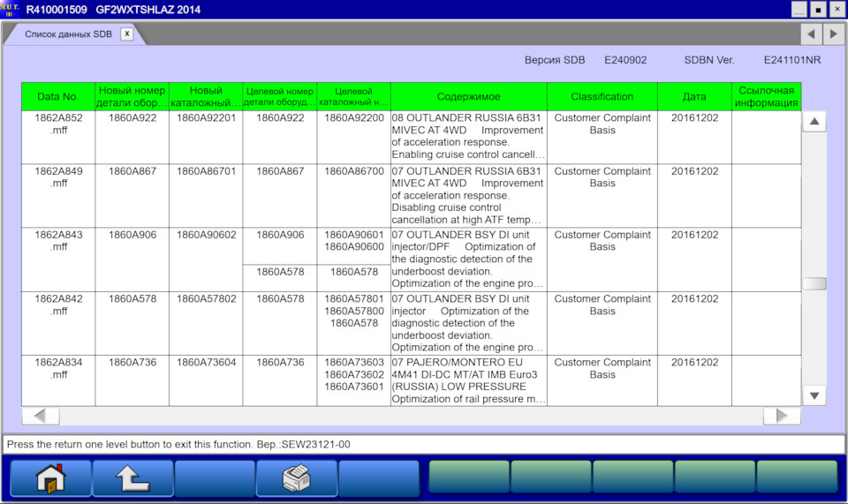The image size is (848, 504).
Task: Click the Data No. column header
Action: coord(58,97)
